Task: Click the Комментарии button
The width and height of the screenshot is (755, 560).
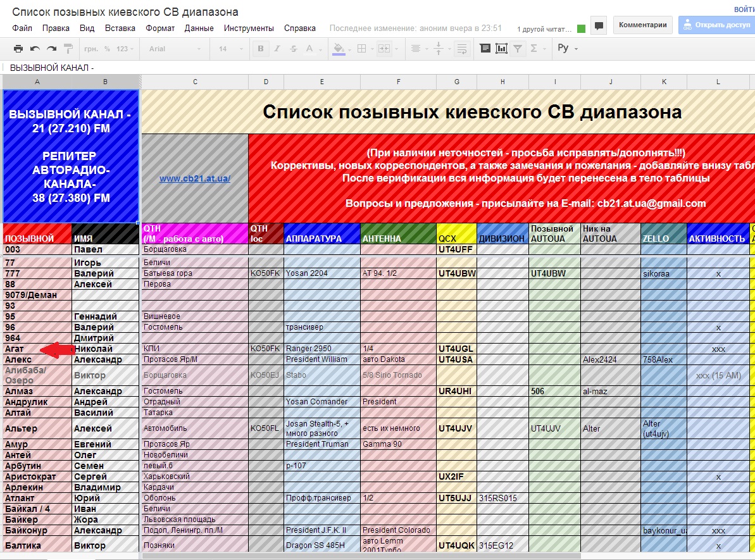Action: click(642, 25)
